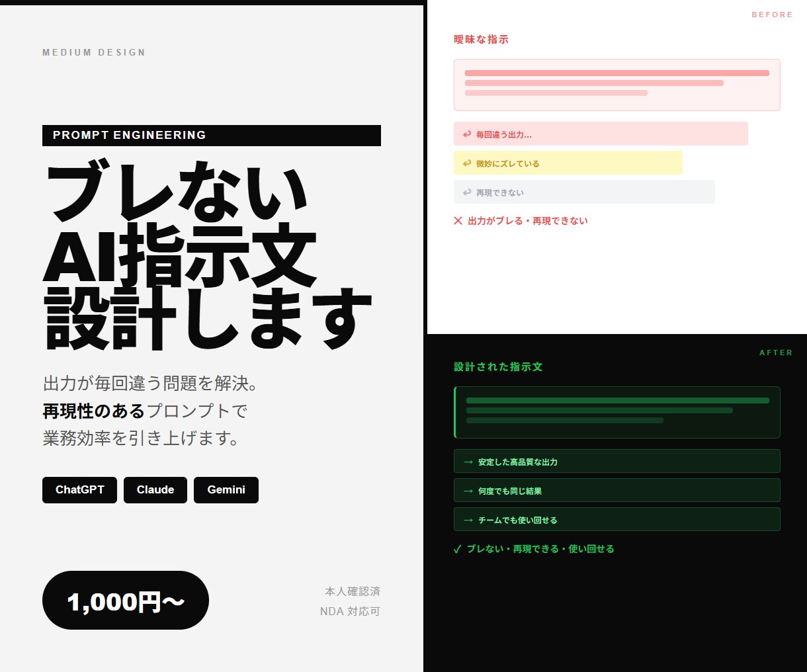Click the PROMPT ENGINEERING black banner

coord(212,136)
